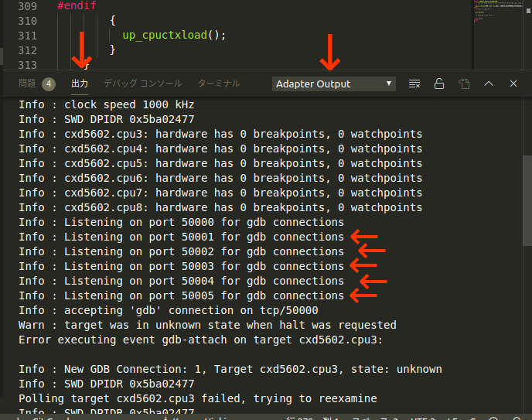The height and width of the screenshot is (420, 532).
Task: Toggle output scroll lock
Action: pos(438,84)
